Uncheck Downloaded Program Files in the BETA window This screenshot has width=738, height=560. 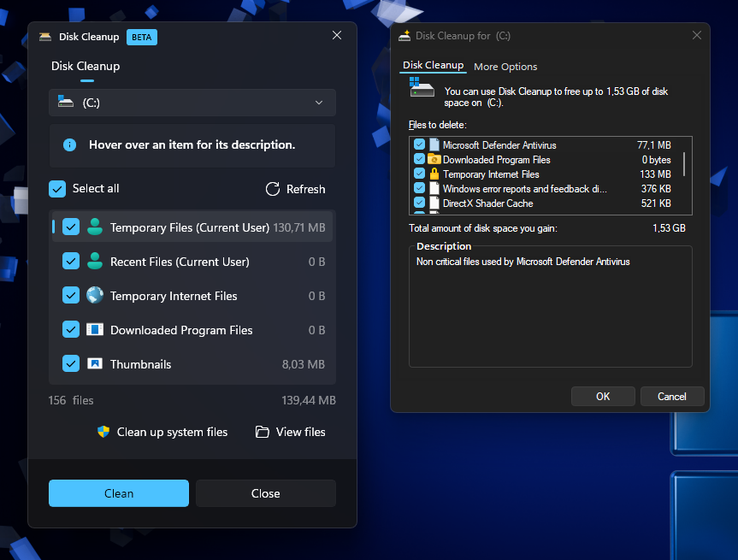click(71, 329)
